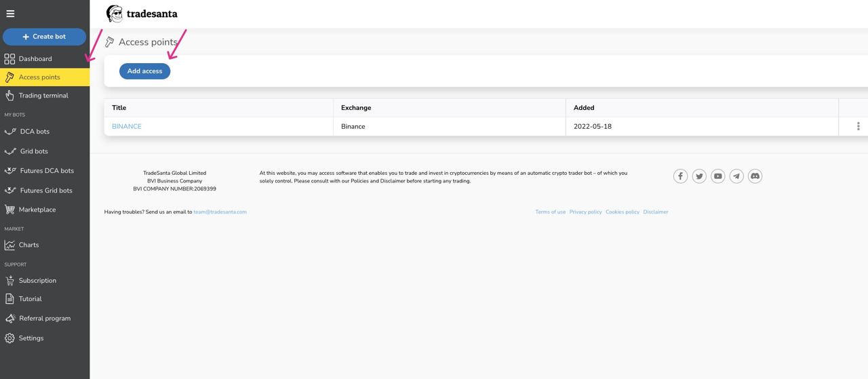Open Referral program page
This screenshot has width=868, height=379.
tap(45, 319)
